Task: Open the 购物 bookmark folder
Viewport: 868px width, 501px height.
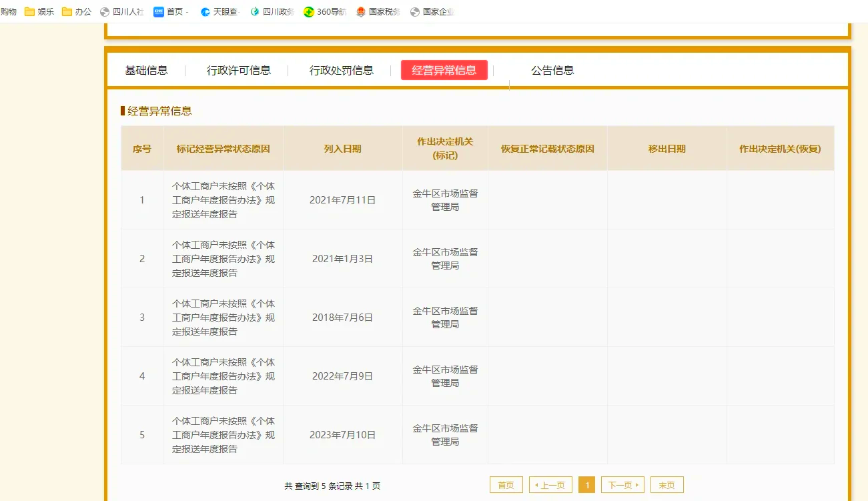Action: (8, 11)
